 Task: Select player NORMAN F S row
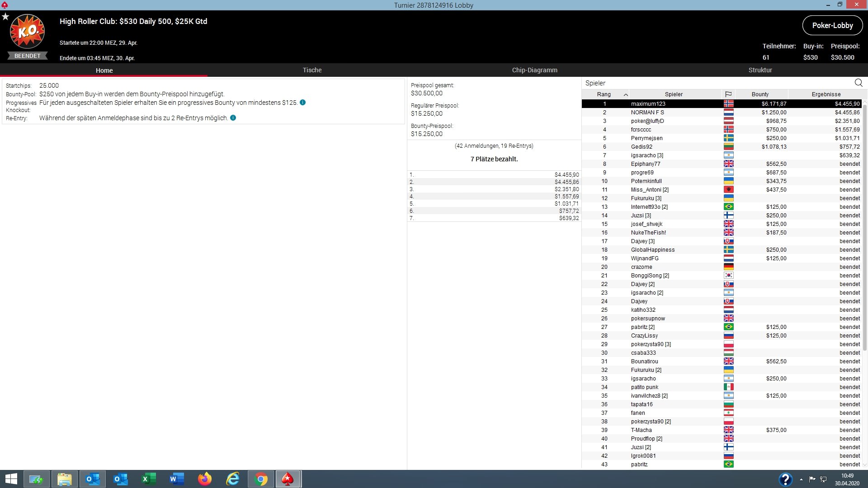647,113
